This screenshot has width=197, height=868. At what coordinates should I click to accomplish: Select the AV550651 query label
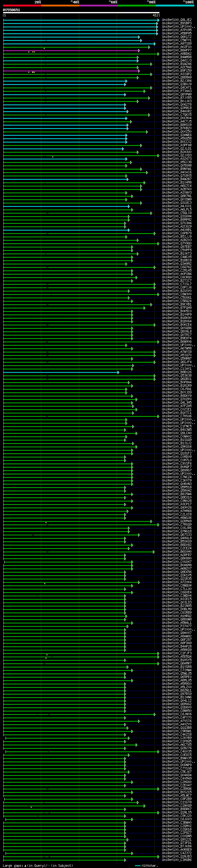point(11,10)
